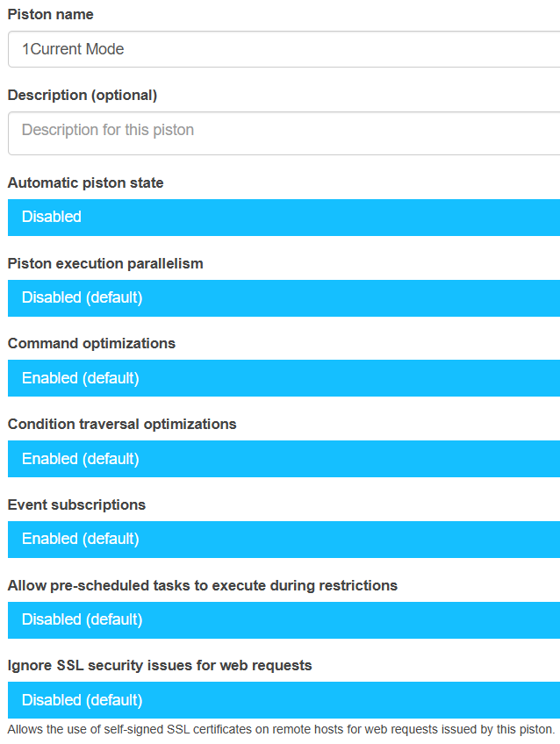Click the 'Command optimizations' label text
The width and height of the screenshot is (560, 744).
[91, 343]
